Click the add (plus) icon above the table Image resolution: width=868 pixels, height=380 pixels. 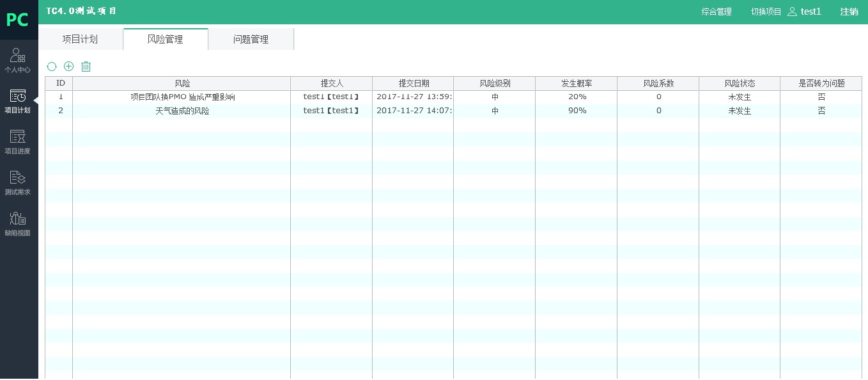tap(69, 67)
